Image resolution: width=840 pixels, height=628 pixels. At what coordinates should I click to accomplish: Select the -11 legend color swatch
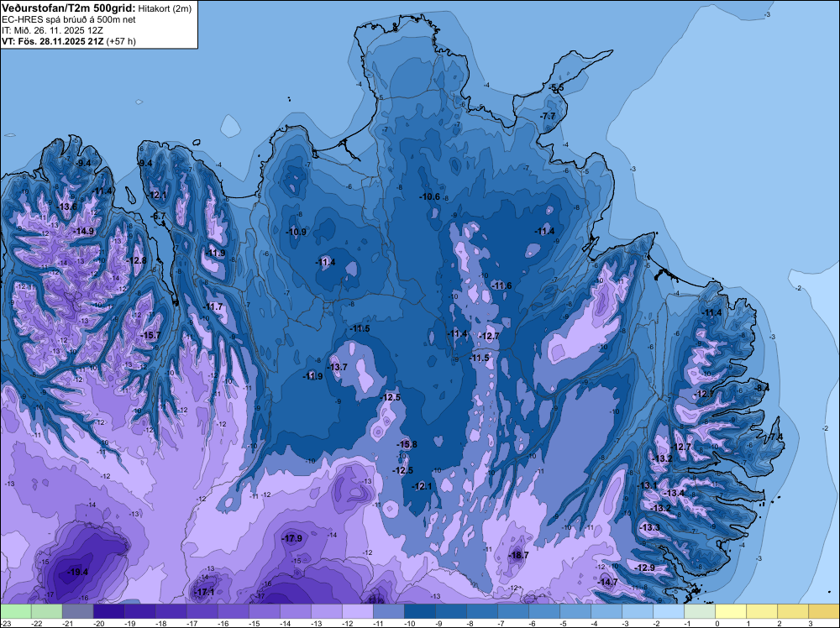(x=388, y=611)
